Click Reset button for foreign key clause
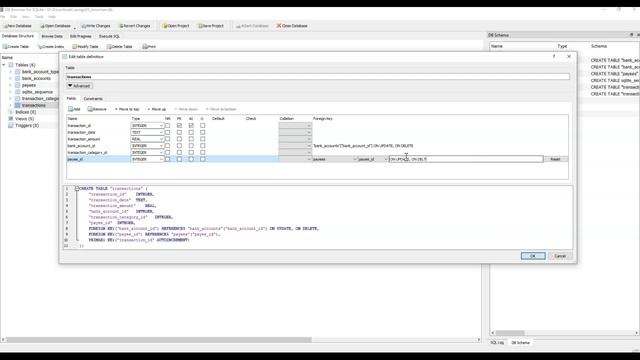This screenshot has height=360, width=640. (x=555, y=159)
